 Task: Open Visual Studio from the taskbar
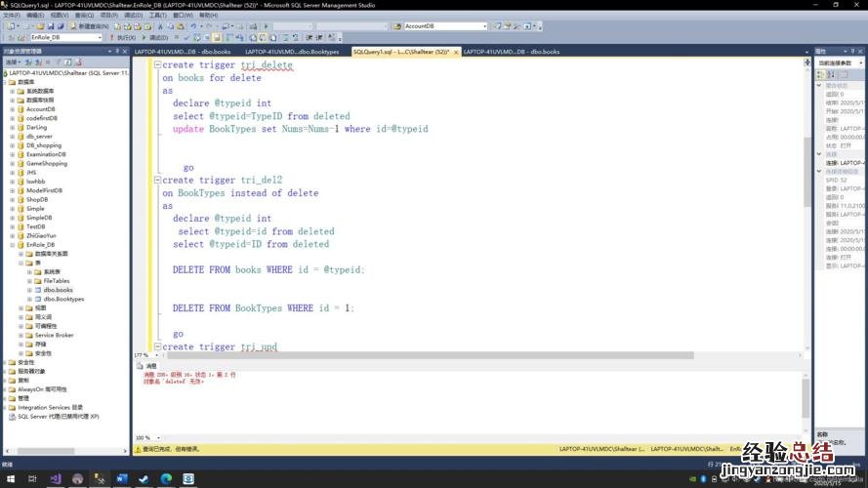point(55,479)
